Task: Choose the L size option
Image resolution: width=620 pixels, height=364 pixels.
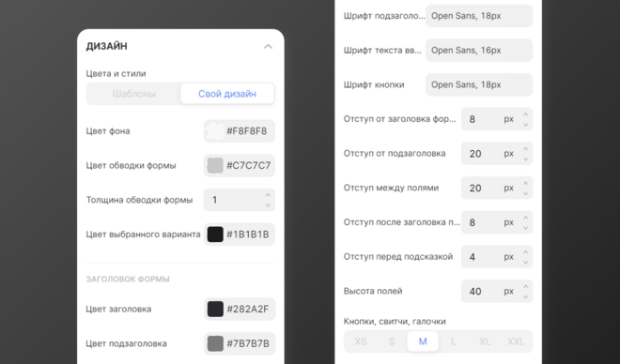Action: click(454, 341)
